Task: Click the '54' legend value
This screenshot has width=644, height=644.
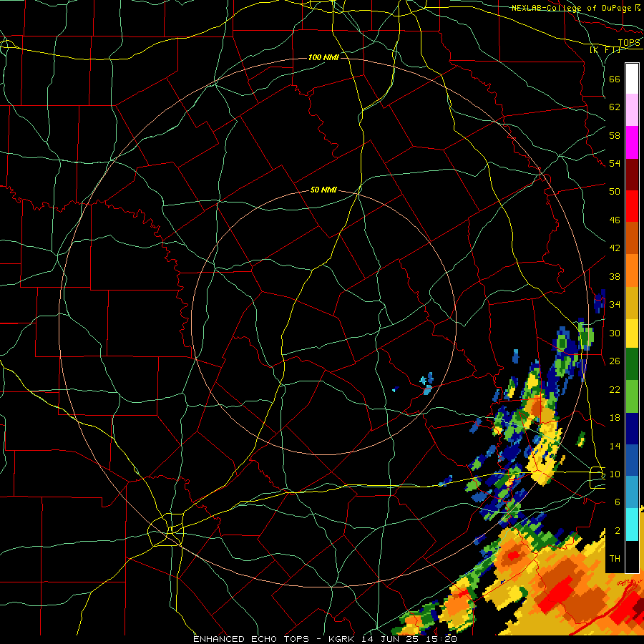Action: click(615, 163)
